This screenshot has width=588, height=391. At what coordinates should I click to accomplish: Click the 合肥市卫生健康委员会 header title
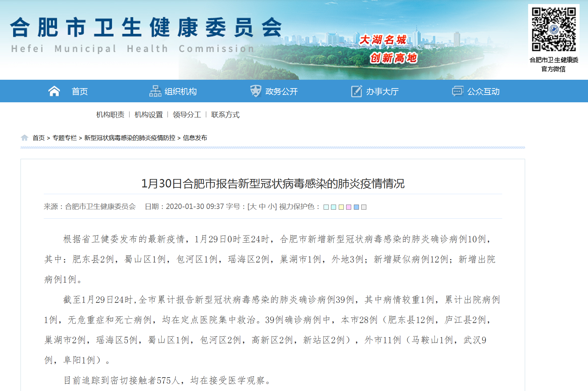(146, 27)
